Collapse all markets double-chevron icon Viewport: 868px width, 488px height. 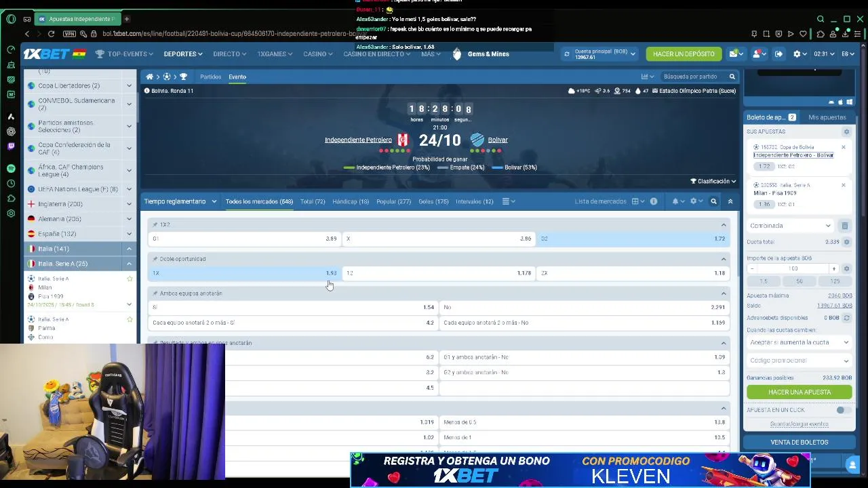730,201
